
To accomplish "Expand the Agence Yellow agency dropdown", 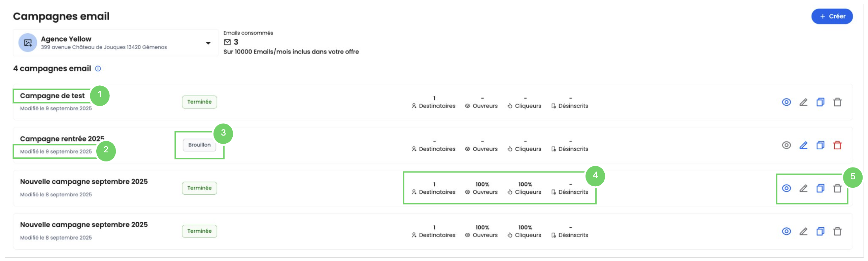I will (208, 43).
